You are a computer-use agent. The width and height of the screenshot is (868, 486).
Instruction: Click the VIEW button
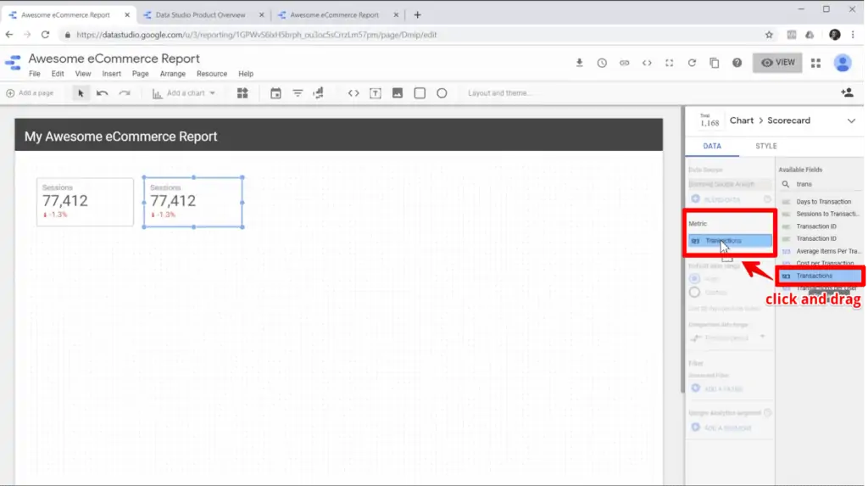[777, 63]
